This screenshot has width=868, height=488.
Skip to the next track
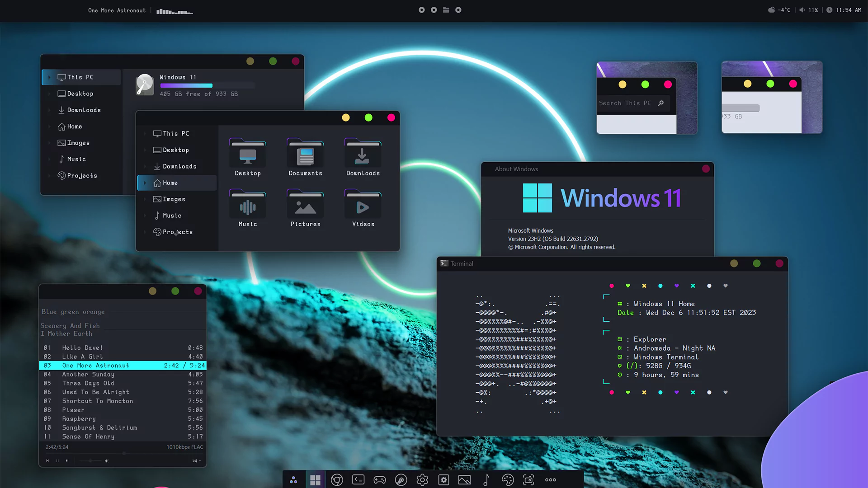[67, 460]
